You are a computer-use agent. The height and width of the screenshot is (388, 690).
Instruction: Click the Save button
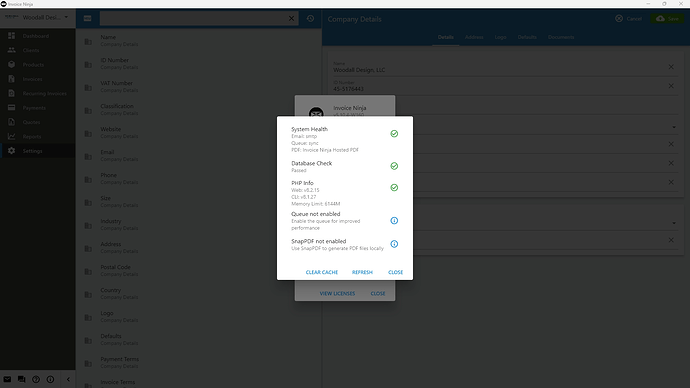click(667, 18)
